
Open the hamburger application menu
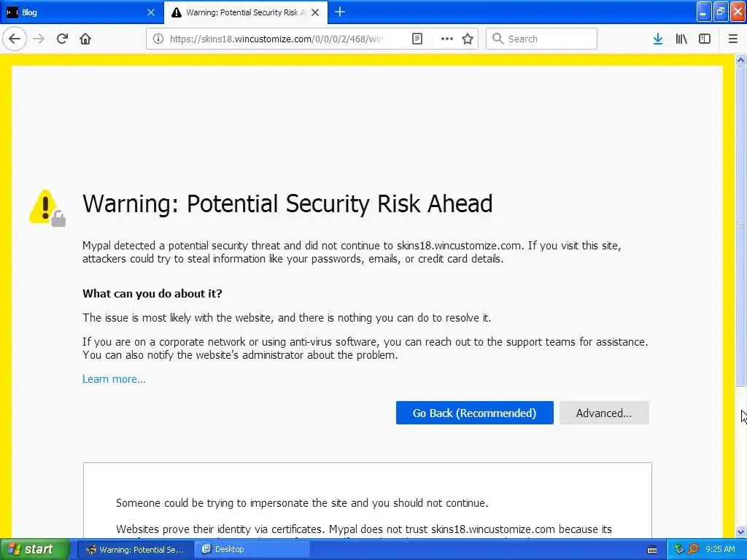(x=733, y=39)
